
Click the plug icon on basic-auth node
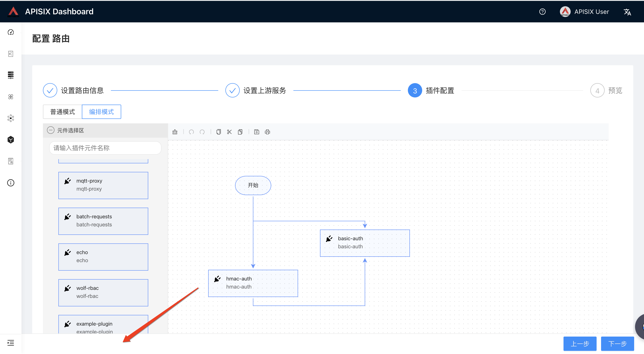click(x=329, y=239)
